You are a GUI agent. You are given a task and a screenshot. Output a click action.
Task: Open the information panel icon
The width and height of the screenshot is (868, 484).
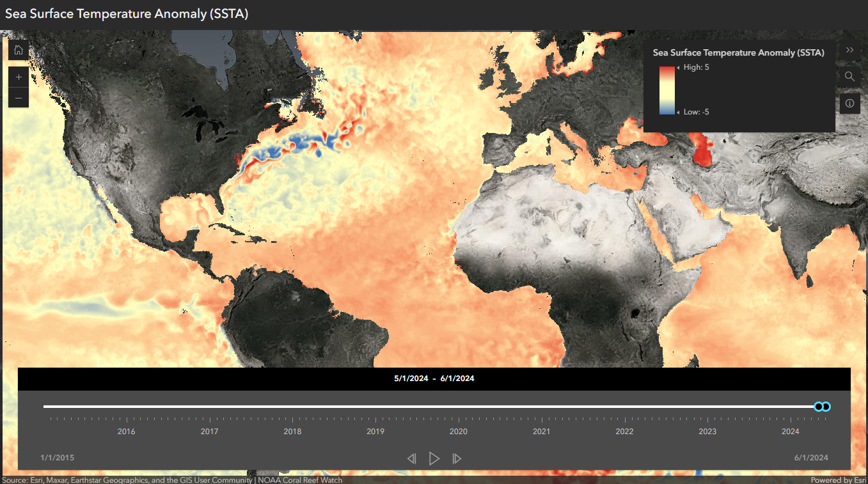(x=849, y=103)
